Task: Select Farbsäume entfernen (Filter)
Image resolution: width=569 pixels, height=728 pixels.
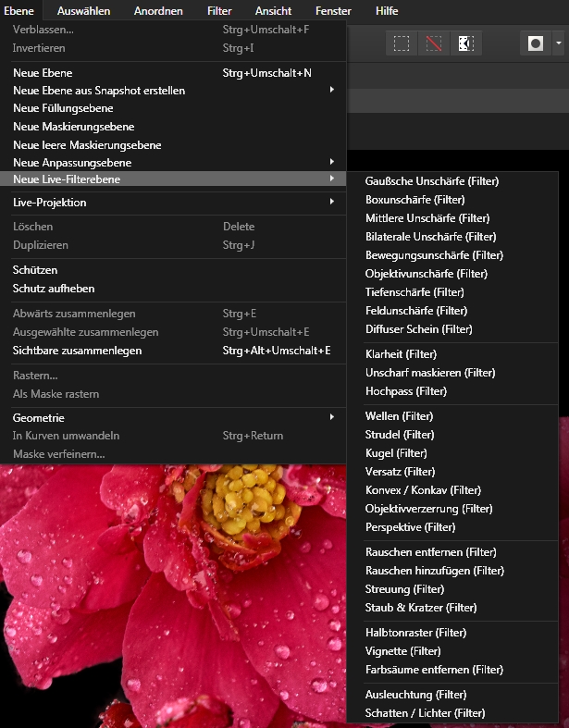Action: tap(452, 670)
